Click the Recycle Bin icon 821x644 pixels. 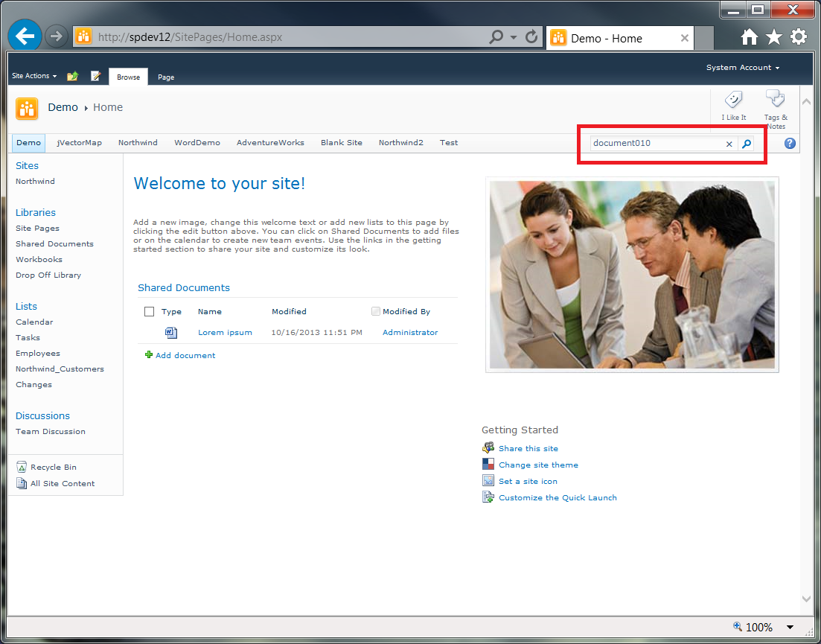tap(22, 467)
